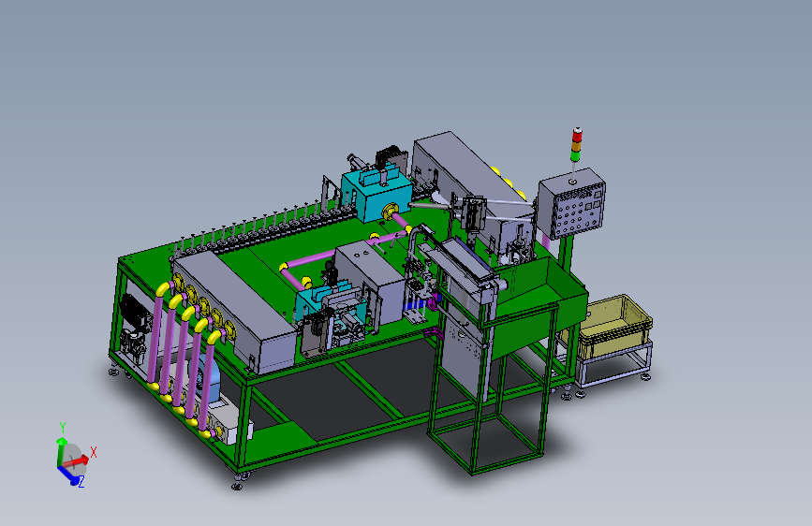Select the red-yellow-green signal tower light
The image size is (812, 526).
click(576, 144)
